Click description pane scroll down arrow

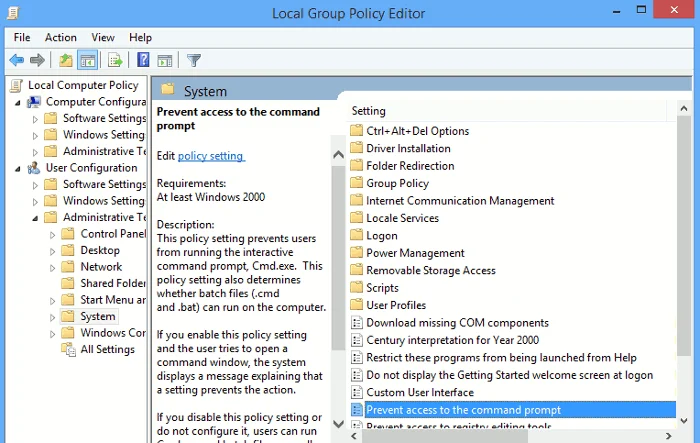click(338, 423)
